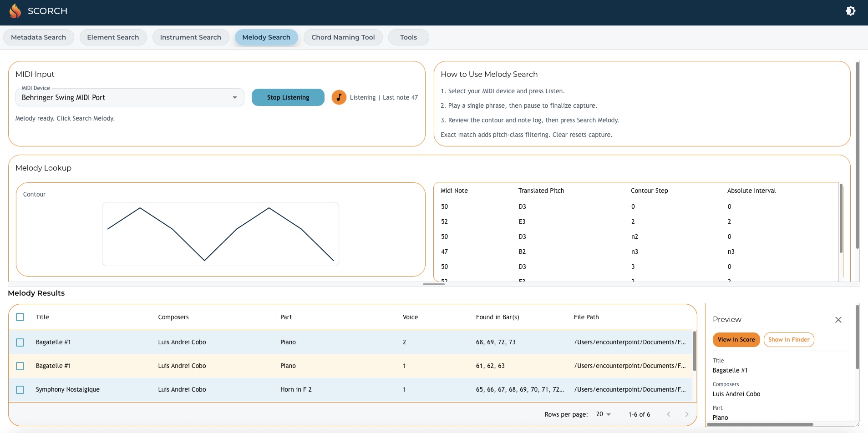
Task: Go to the next results page arrow
Action: (686, 414)
